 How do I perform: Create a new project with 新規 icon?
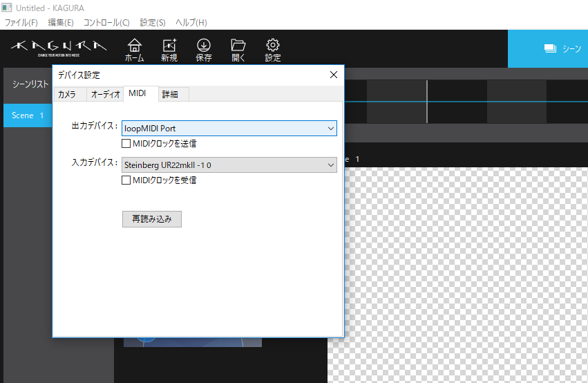pyautogui.click(x=169, y=50)
